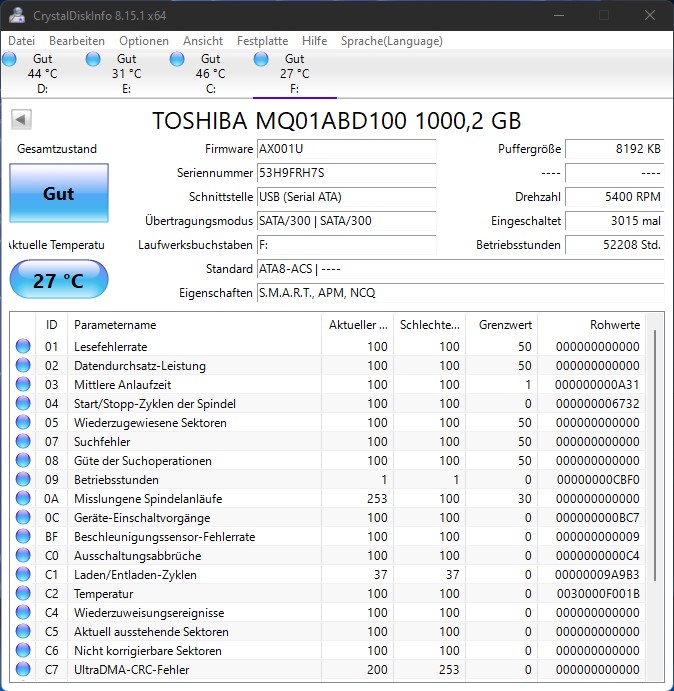
Task: Click the 27 °C temperature button
Action: tap(59, 281)
